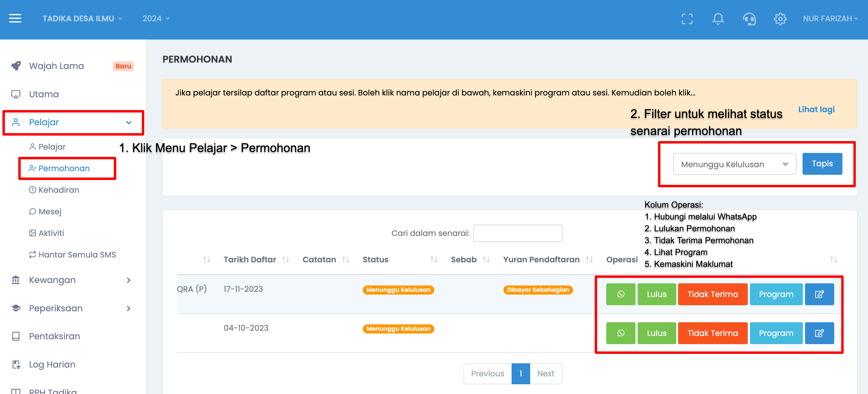
Task: Click the bank icon beside Kewangan
Action: 16,280
